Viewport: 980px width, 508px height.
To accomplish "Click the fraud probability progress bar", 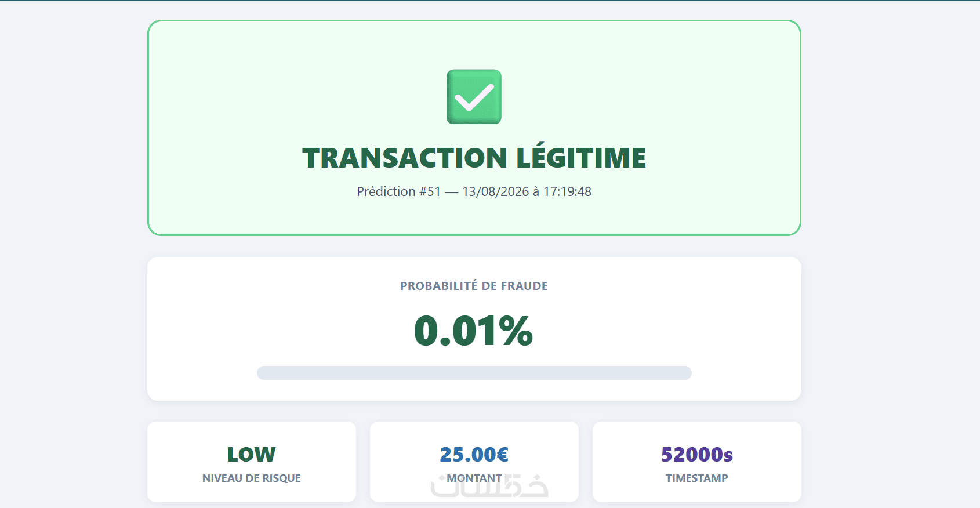I will point(474,373).
